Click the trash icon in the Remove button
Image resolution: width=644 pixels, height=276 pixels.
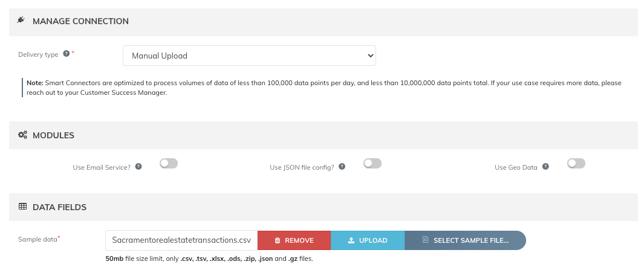pyautogui.click(x=277, y=241)
